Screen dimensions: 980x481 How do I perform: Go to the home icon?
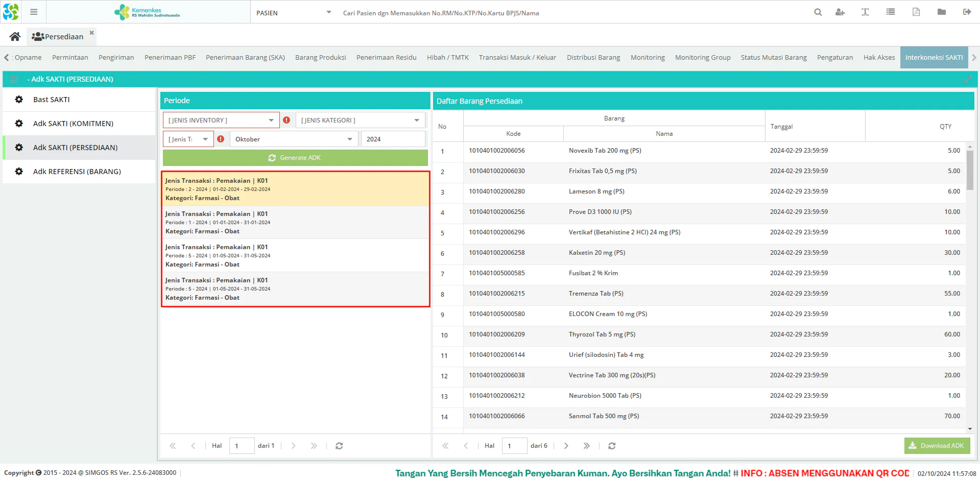tap(15, 37)
